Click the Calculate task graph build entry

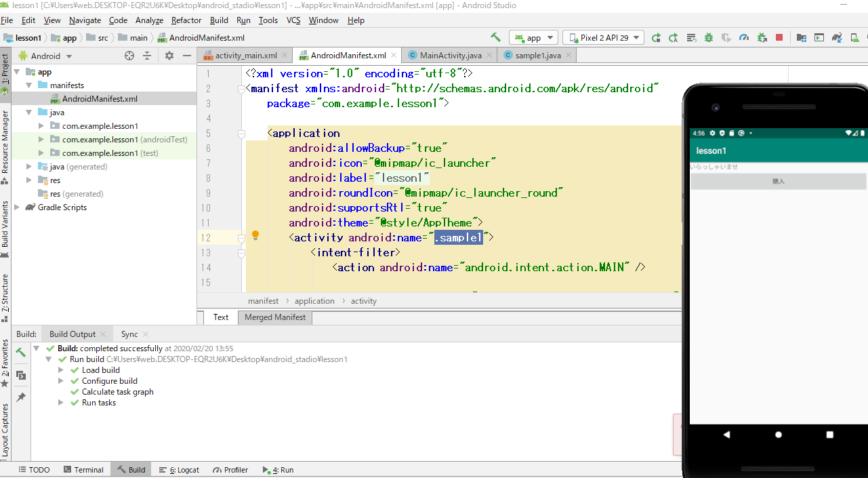[x=118, y=392]
